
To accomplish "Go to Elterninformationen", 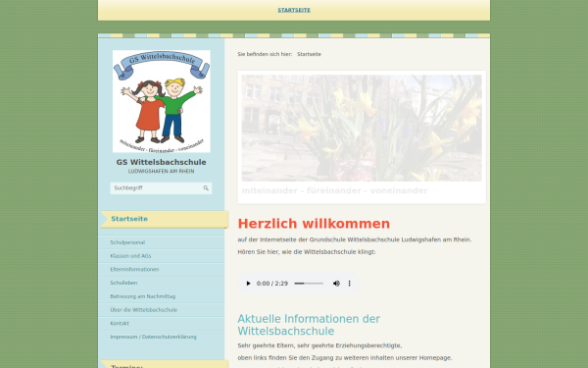I will 134,270.
